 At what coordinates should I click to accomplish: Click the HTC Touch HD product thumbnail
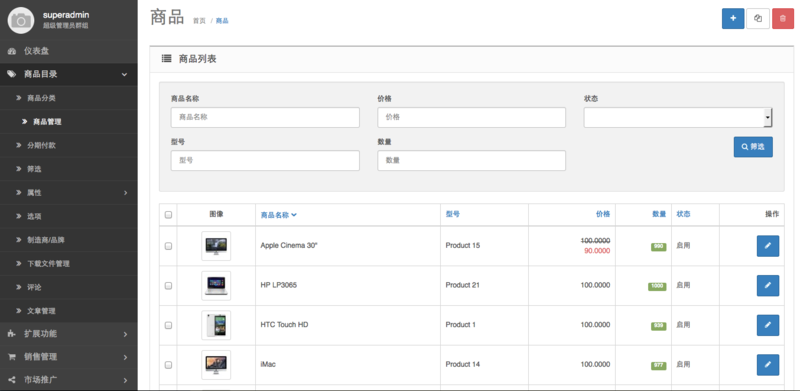click(216, 325)
